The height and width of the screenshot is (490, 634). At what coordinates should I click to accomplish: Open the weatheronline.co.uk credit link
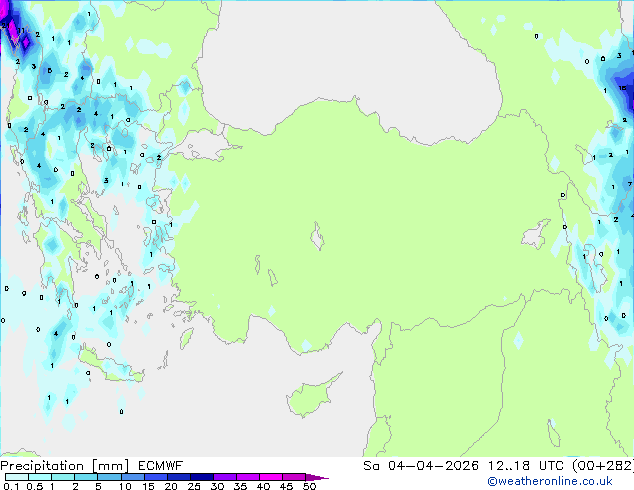(549, 481)
